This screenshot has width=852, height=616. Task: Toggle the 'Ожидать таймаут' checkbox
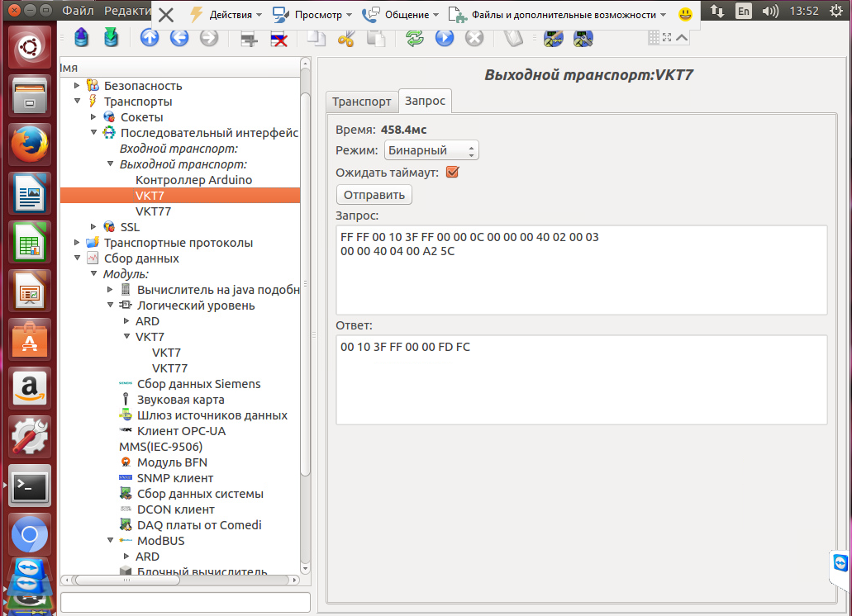[x=452, y=173]
